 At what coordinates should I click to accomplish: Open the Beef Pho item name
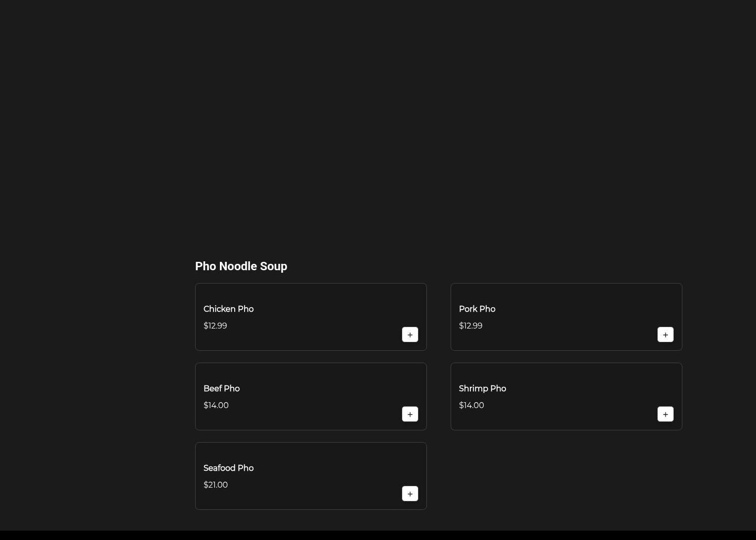(x=221, y=388)
